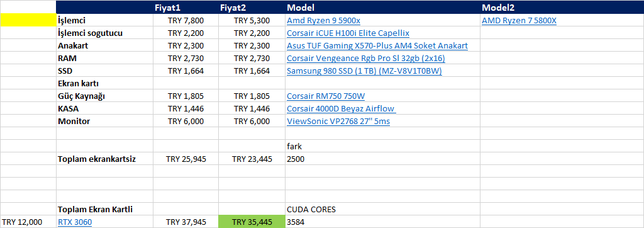Select the TRY 12,000 cell
The image size is (644, 228).
click(x=28, y=222)
